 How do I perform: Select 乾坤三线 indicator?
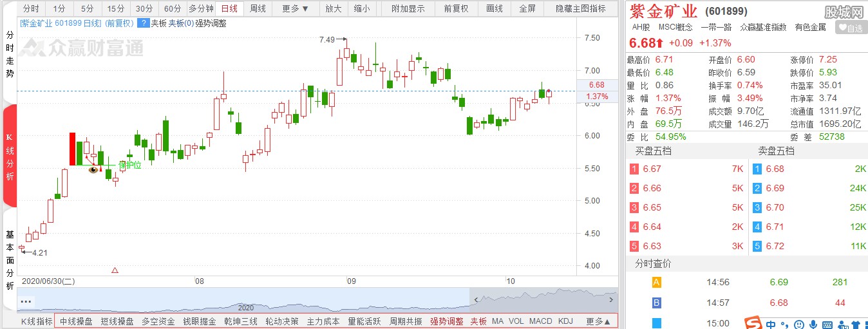pyautogui.click(x=241, y=321)
